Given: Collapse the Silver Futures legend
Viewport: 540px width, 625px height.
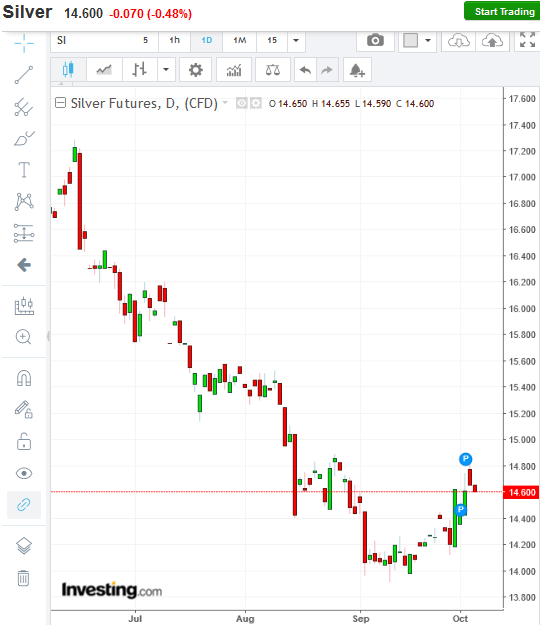Looking at the screenshot, I should coord(60,103).
